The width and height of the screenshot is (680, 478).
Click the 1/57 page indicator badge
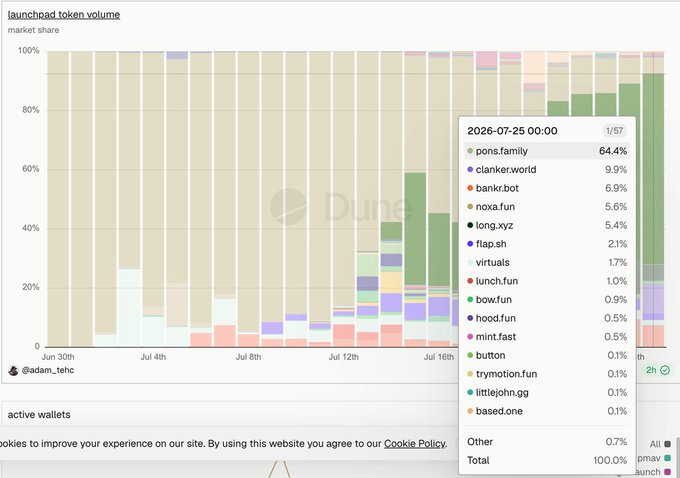(615, 131)
